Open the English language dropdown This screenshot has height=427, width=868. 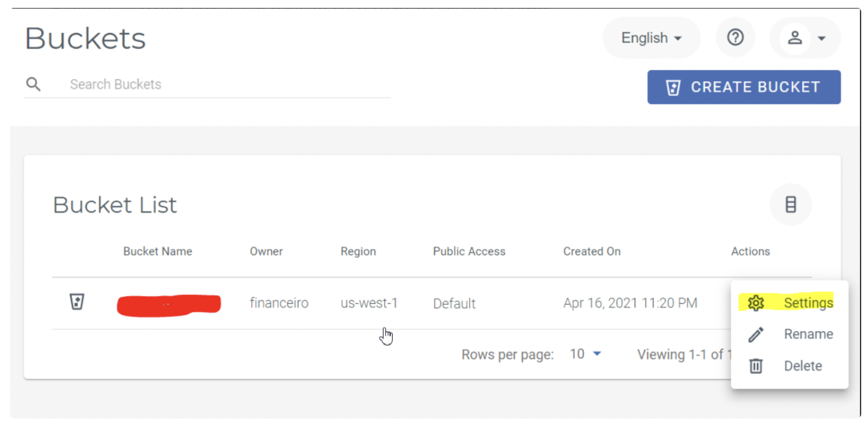coord(651,38)
